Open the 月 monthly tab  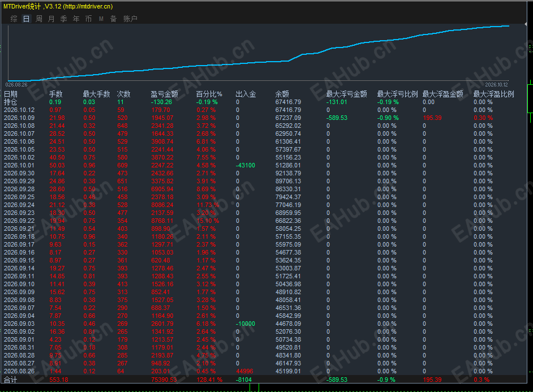pos(51,19)
